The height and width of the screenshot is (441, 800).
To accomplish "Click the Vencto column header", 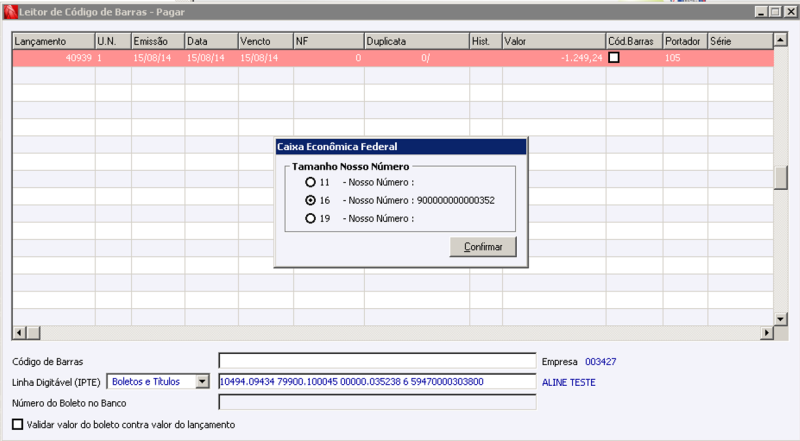I will (266, 41).
